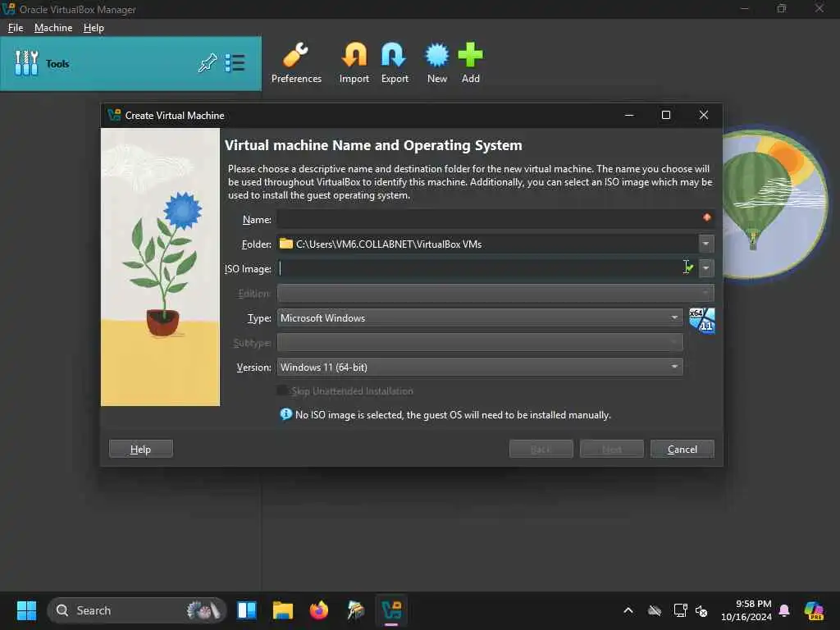Screen dimensions: 840x630
Task: Expand the Folder dropdown arrow
Action: pos(706,244)
